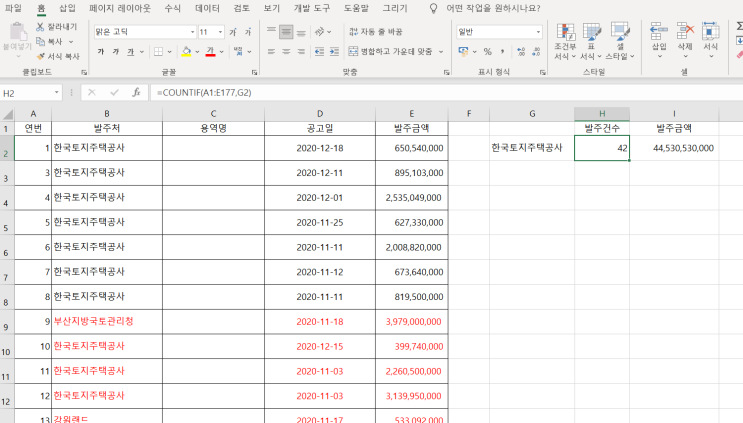The height and width of the screenshot is (423, 743).
Task: Click the 복사 (Copy) icon
Action: point(40,41)
